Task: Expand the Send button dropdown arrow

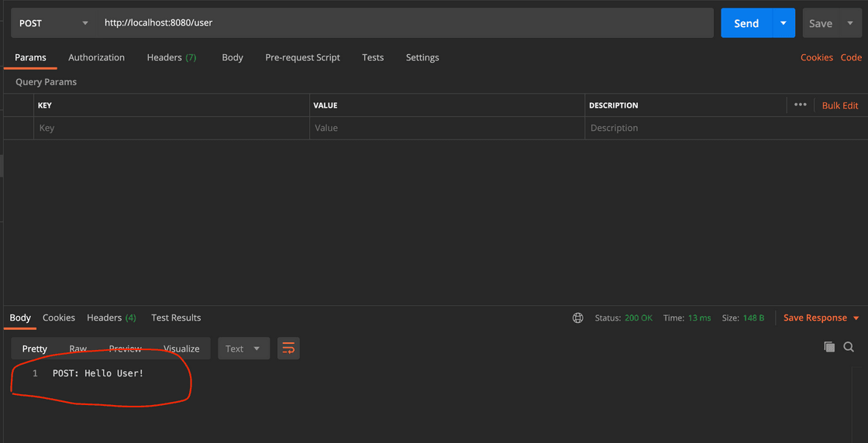Action: click(784, 23)
